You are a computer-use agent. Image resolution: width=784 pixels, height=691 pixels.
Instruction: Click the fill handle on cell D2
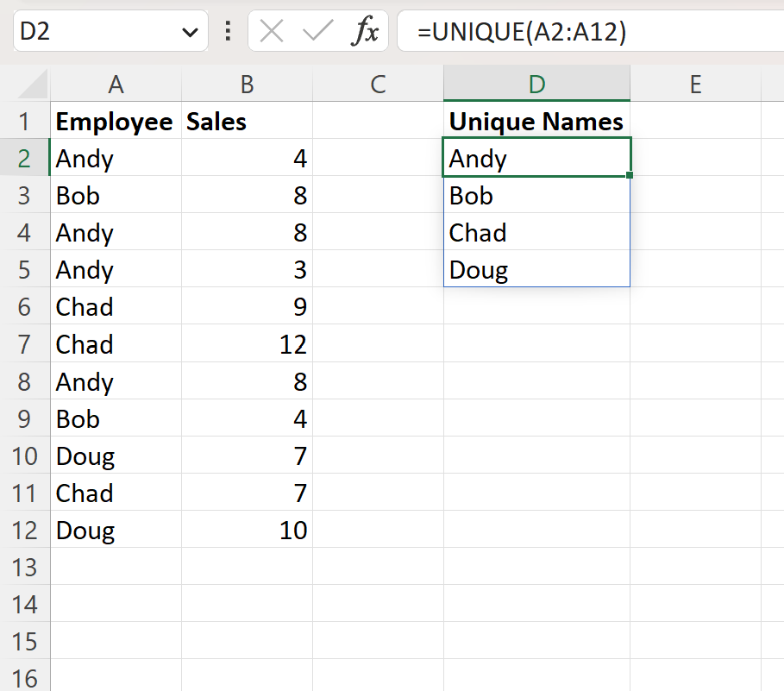630,175
